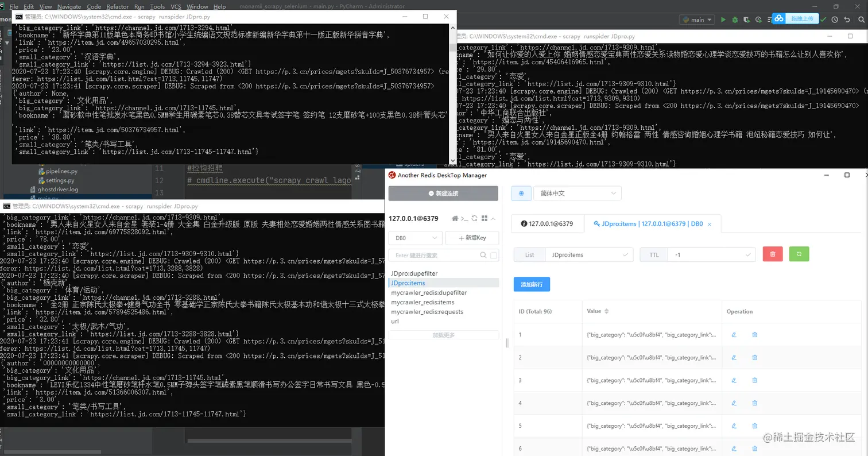Run the main configuration in PyCharm
The height and width of the screenshot is (456, 868).
click(723, 20)
